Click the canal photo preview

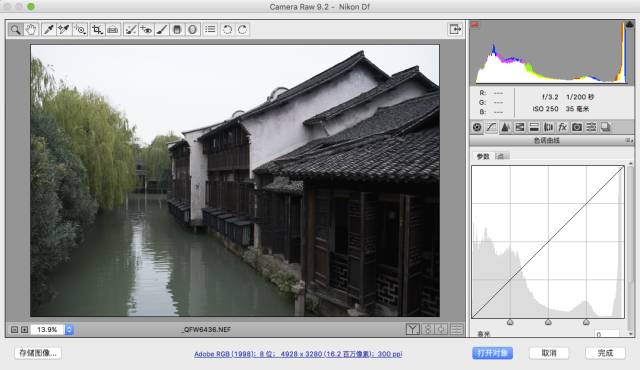coord(235,181)
